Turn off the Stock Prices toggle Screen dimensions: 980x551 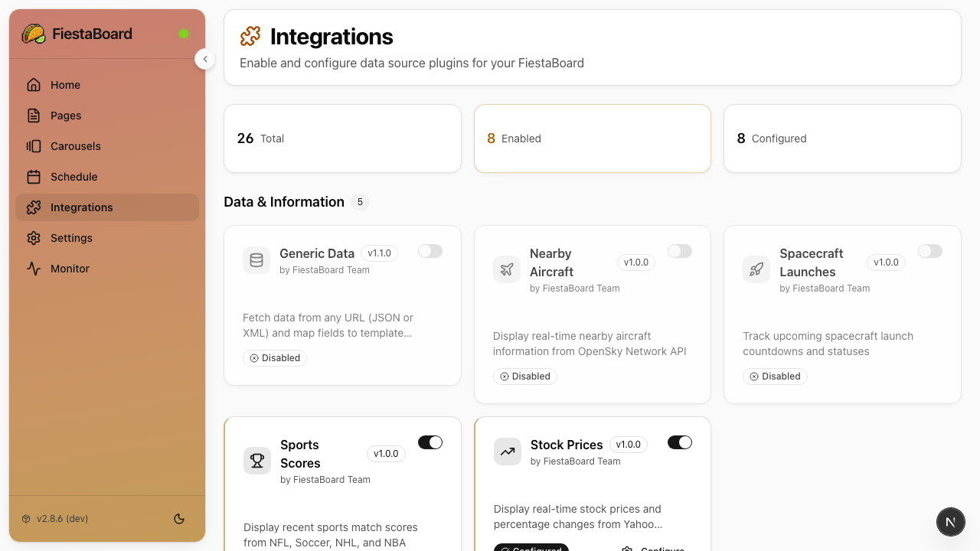(x=680, y=442)
